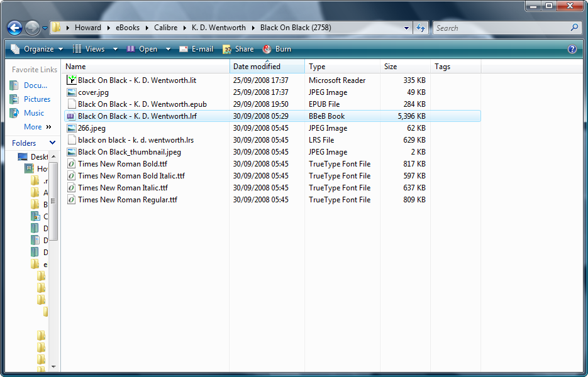Image resolution: width=588 pixels, height=377 pixels.
Task: Select 266.jpeg image icon
Action: point(72,128)
